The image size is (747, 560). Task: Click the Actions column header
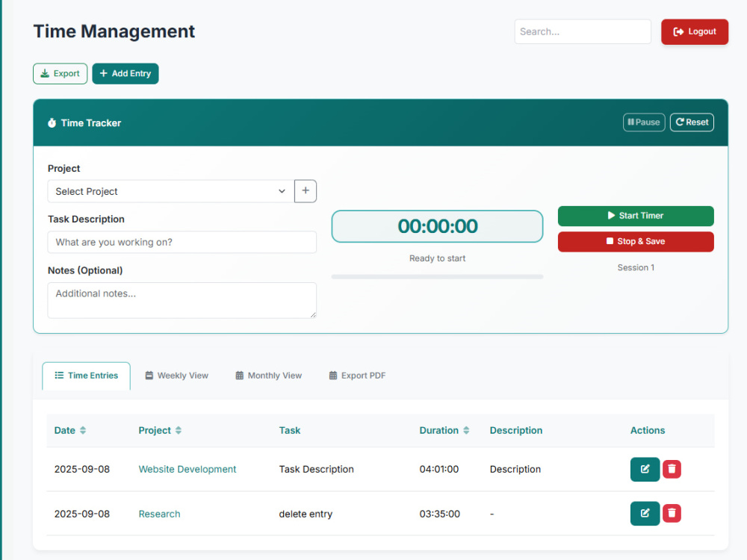[x=648, y=431]
